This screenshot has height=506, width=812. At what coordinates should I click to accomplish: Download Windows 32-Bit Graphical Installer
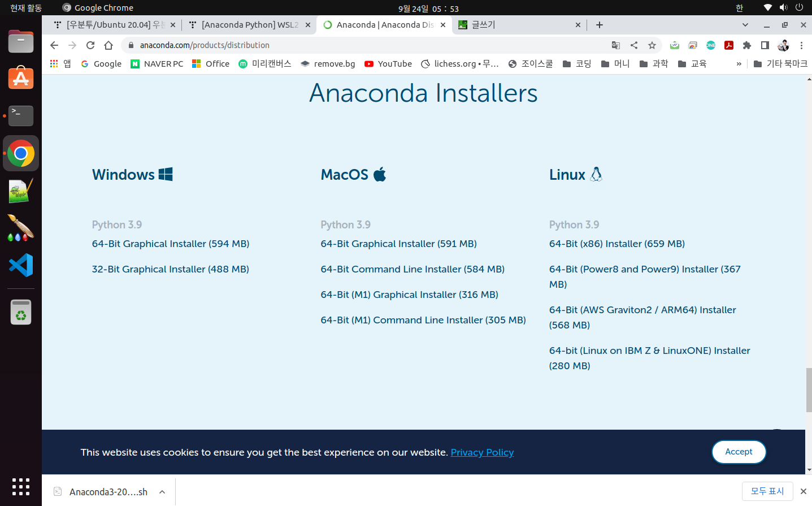[x=171, y=269]
